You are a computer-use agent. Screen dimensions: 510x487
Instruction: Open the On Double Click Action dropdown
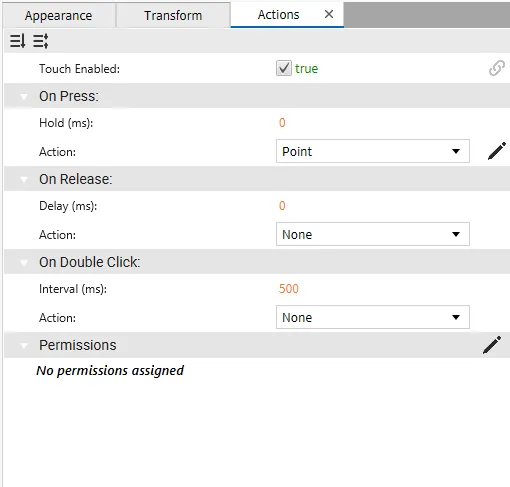(373, 317)
